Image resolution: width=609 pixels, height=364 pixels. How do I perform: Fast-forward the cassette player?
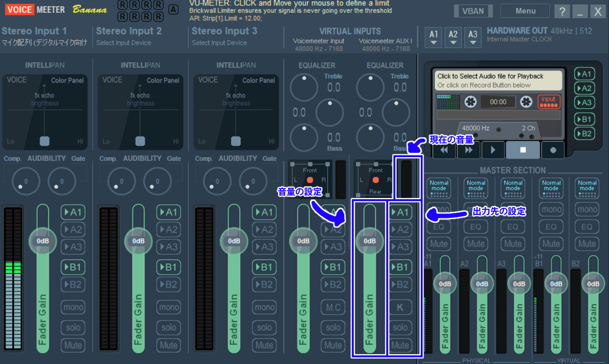click(468, 150)
